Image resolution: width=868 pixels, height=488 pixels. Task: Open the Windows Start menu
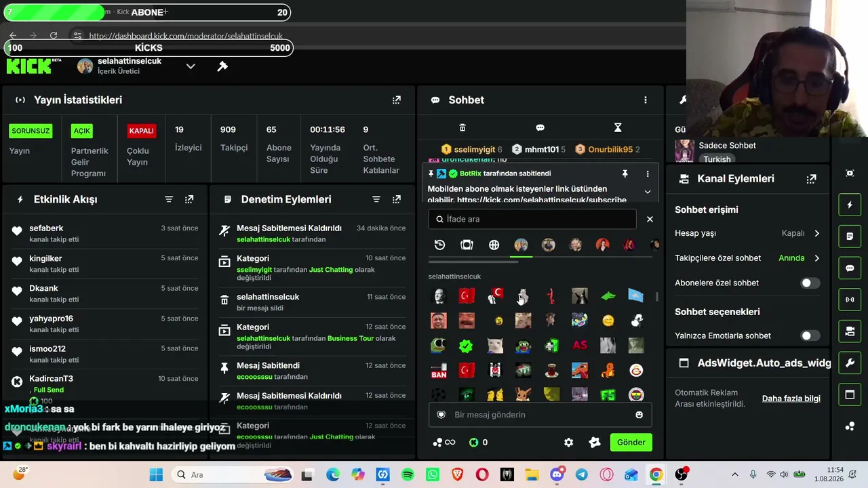pos(156,474)
